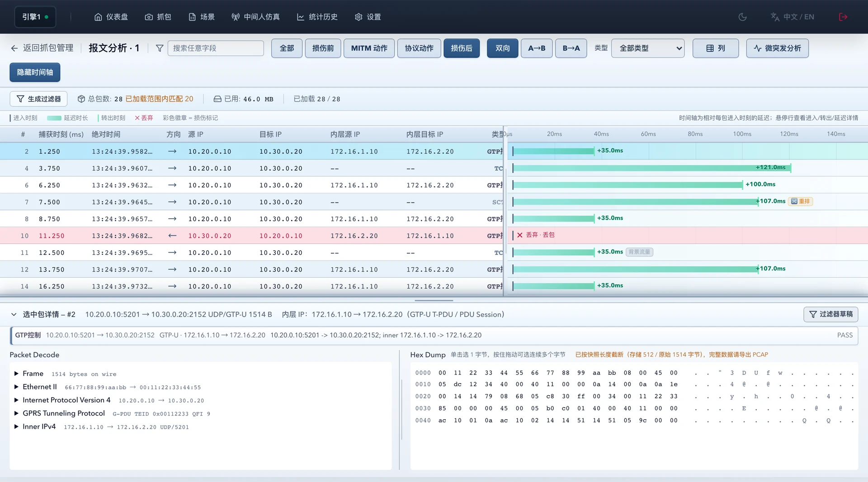
Task: Click the 140ms timeline marker
Action: (836, 134)
